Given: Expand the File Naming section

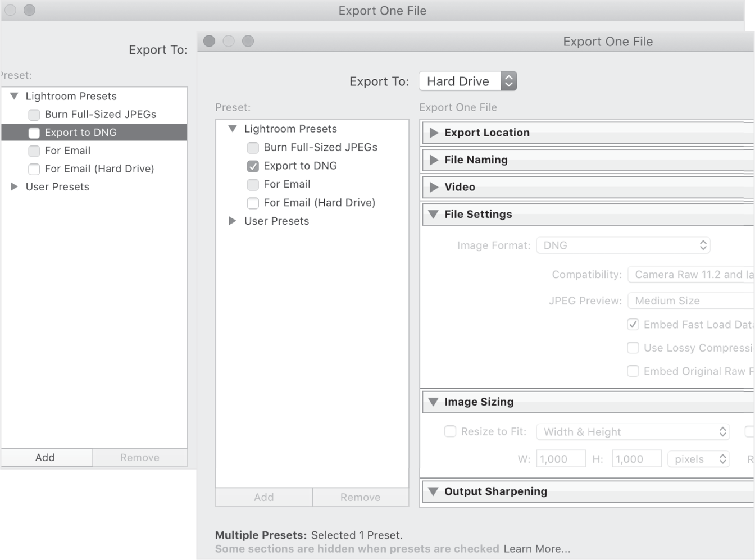Looking at the screenshot, I should click(x=434, y=160).
